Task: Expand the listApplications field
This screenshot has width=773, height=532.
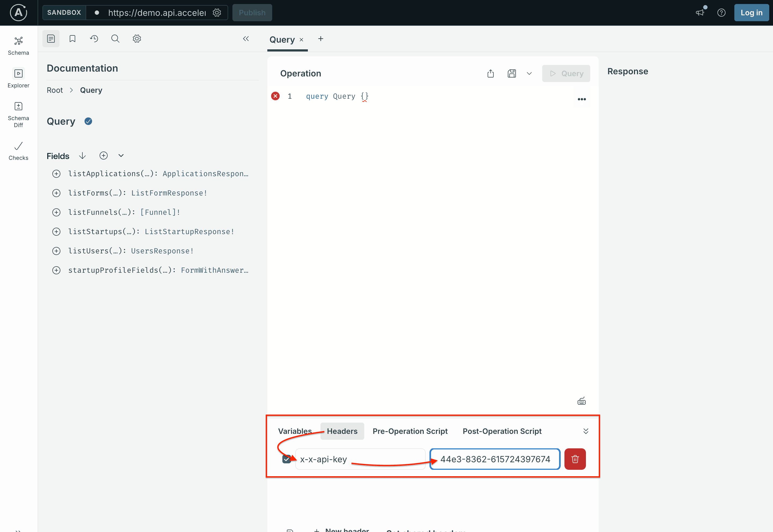Action: click(x=56, y=173)
